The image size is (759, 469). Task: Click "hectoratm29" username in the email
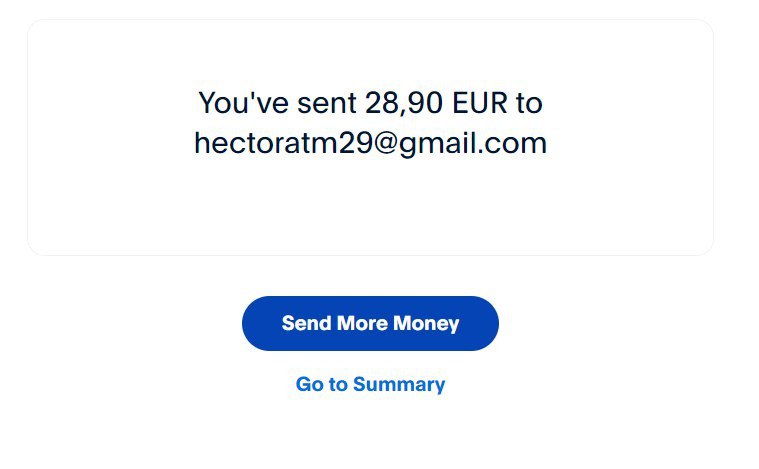[284, 143]
